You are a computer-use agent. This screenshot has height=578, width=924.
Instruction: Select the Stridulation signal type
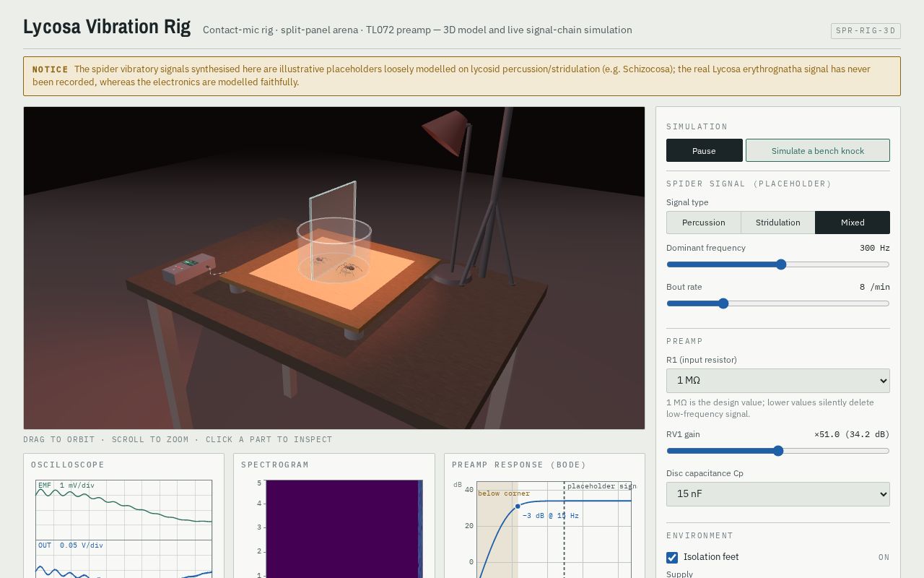point(778,223)
